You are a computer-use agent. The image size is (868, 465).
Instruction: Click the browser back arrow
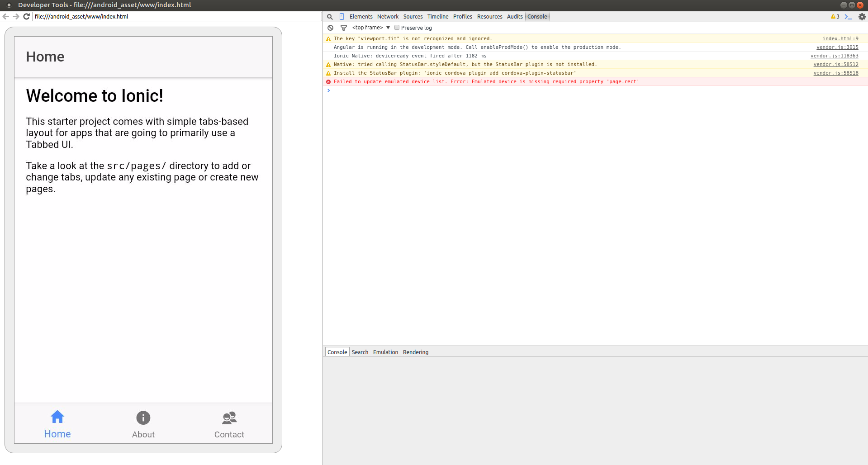tap(5, 16)
